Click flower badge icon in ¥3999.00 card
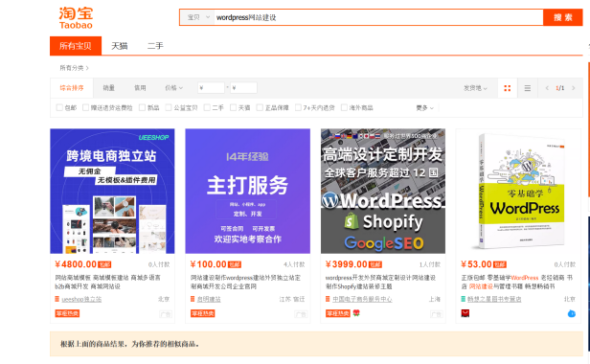The width and height of the screenshot is (590, 364). [356, 313]
